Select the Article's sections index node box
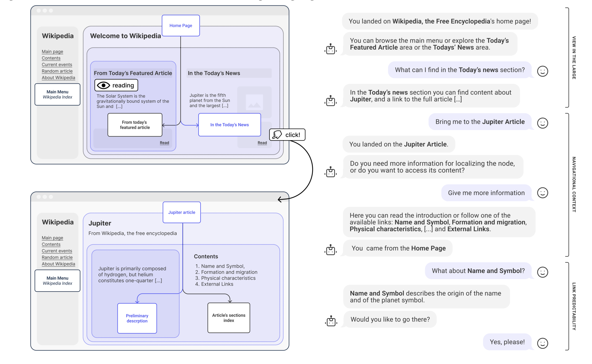592x364 pixels. tap(229, 318)
